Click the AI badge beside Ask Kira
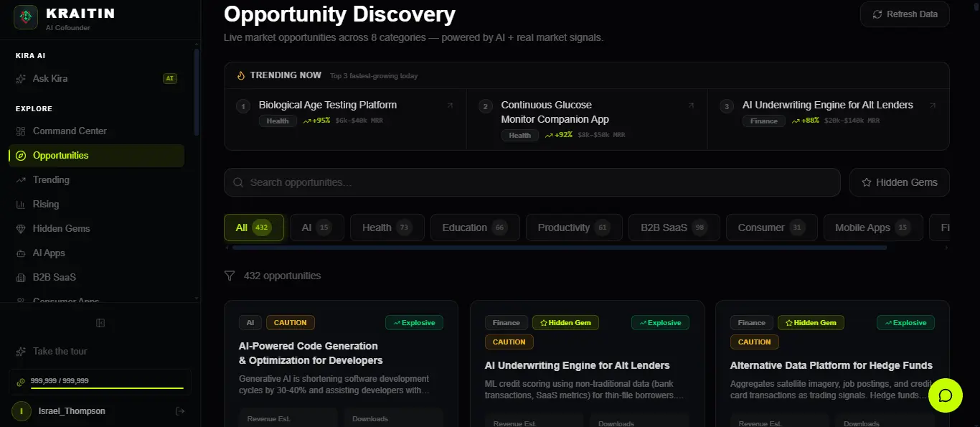Image resolution: width=980 pixels, height=427 pixels. pos(169,78)
